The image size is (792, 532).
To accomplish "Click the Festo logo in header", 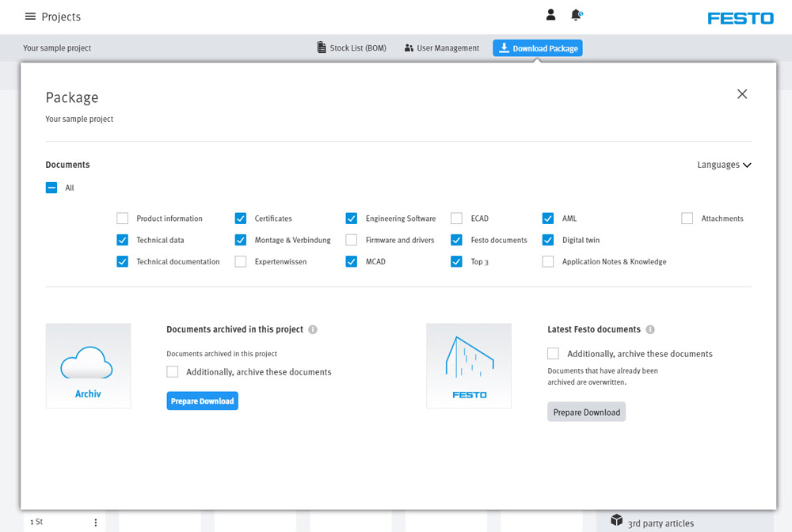I will (740, 17).
